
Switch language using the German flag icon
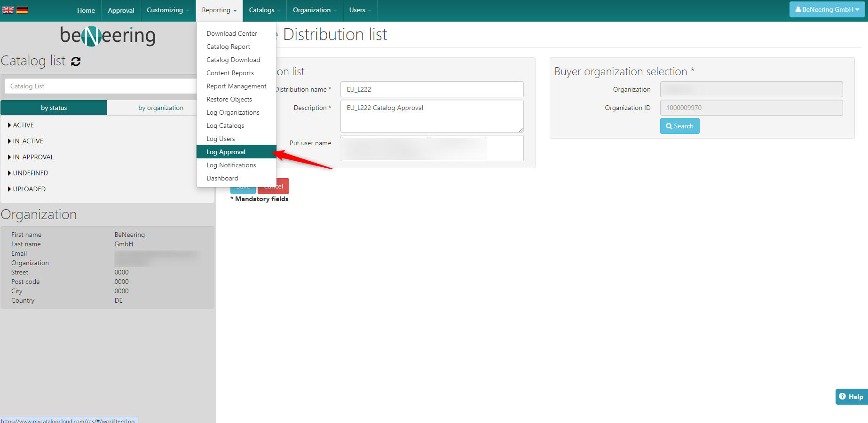point(22,10)
